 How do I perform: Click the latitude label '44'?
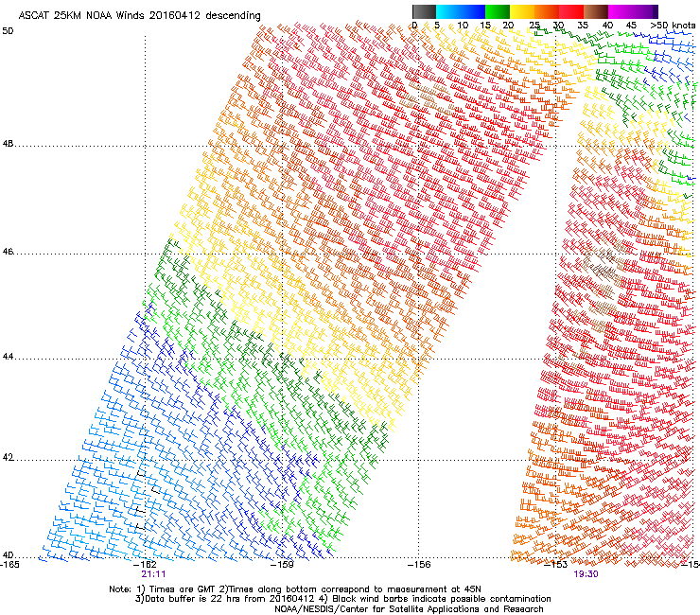8,357
